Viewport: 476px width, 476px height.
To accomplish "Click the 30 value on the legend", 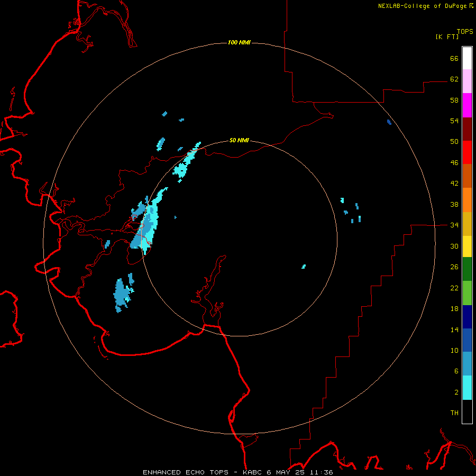I will 454,246.
